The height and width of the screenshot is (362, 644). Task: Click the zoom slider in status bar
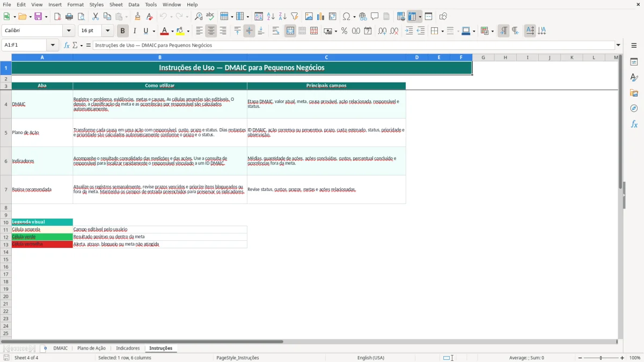601,358
